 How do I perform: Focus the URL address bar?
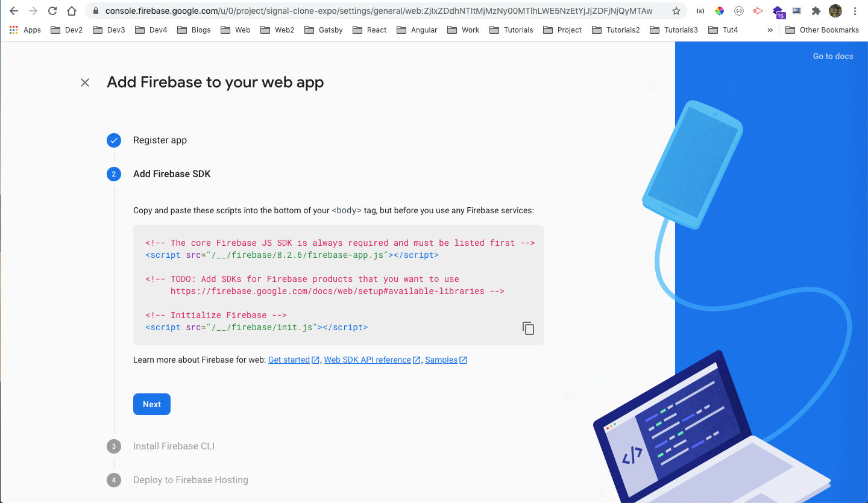[379, 11]
